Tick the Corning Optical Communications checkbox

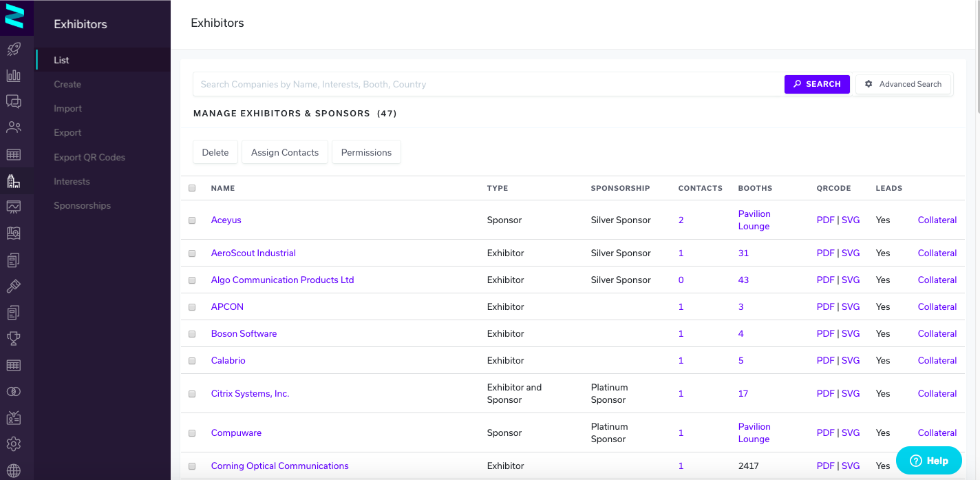[x=192, y=466]
